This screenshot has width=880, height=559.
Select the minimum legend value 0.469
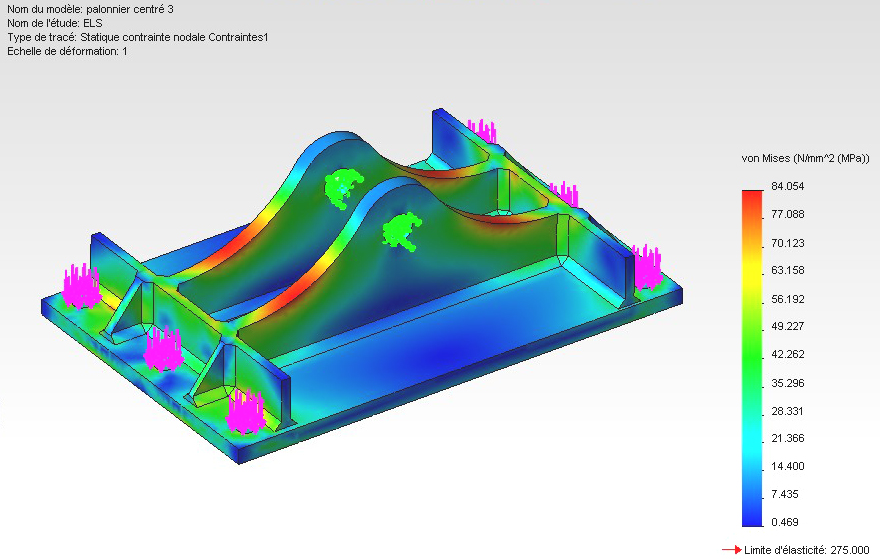tap(784, 522)
